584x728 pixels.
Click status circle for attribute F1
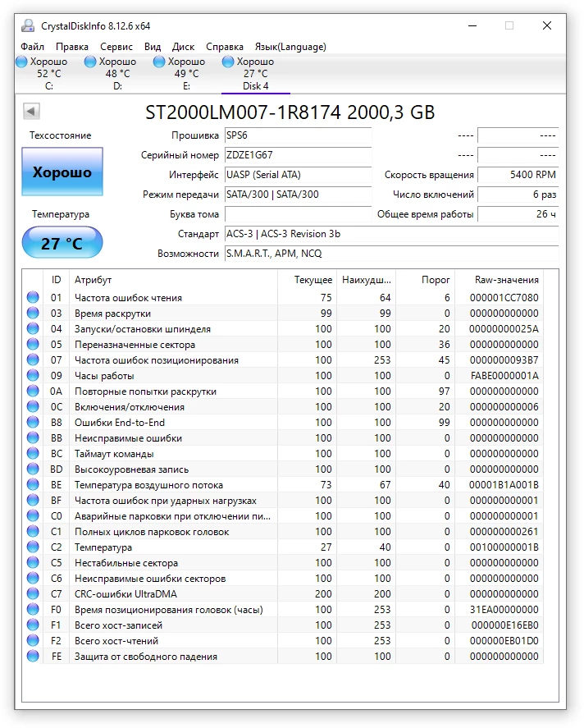coord(33,625)
